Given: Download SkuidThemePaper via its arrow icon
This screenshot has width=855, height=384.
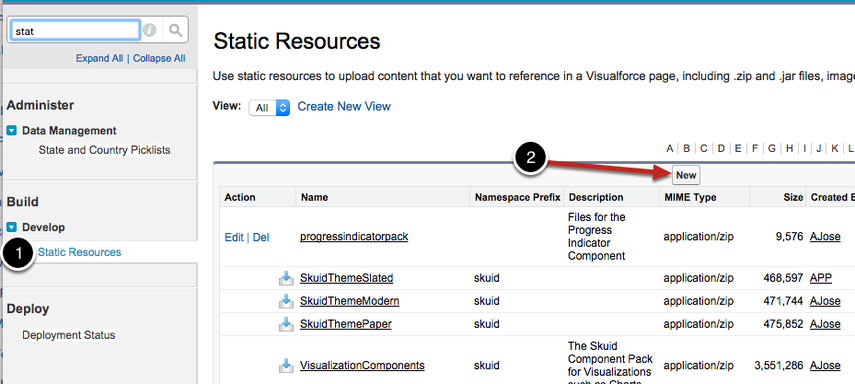Looking at the screenshot, I should point(286,324).
